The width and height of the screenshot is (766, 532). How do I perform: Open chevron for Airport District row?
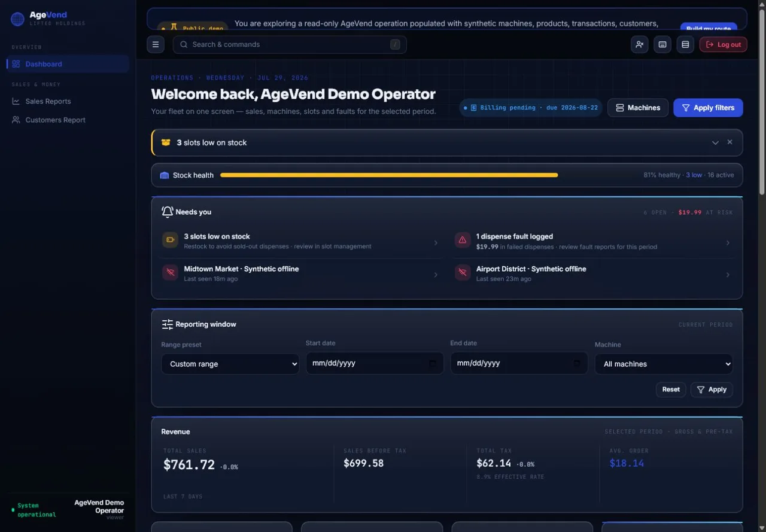(728, 275)
